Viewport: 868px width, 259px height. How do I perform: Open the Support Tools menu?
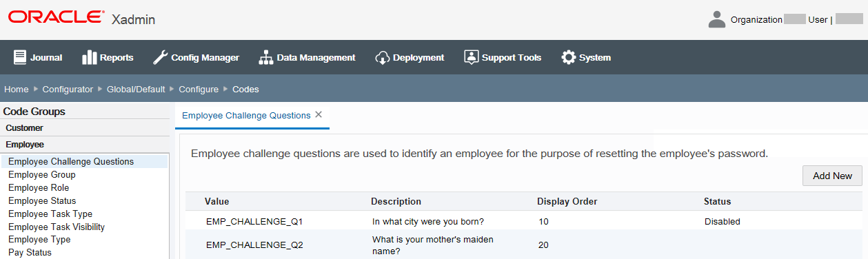coord(503,57)
